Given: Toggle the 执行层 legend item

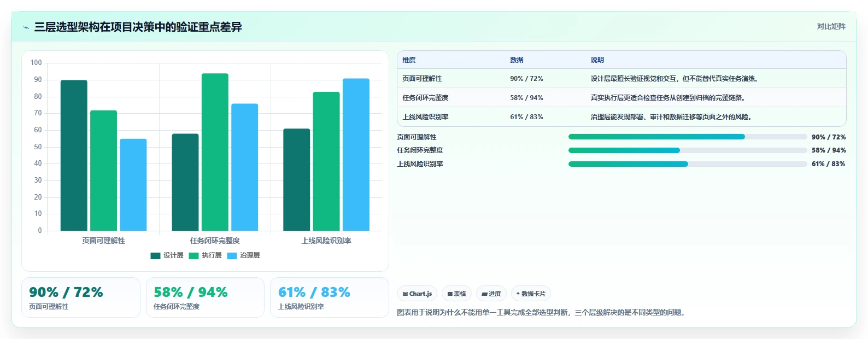Looking at the screenshot, I should 205,255.
